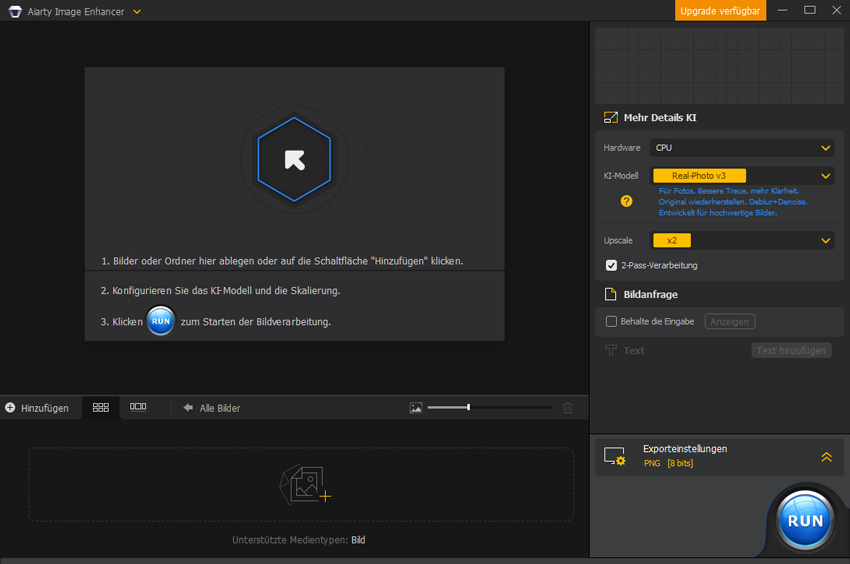Click the Upgrade verfügbar button

(720, 11)
